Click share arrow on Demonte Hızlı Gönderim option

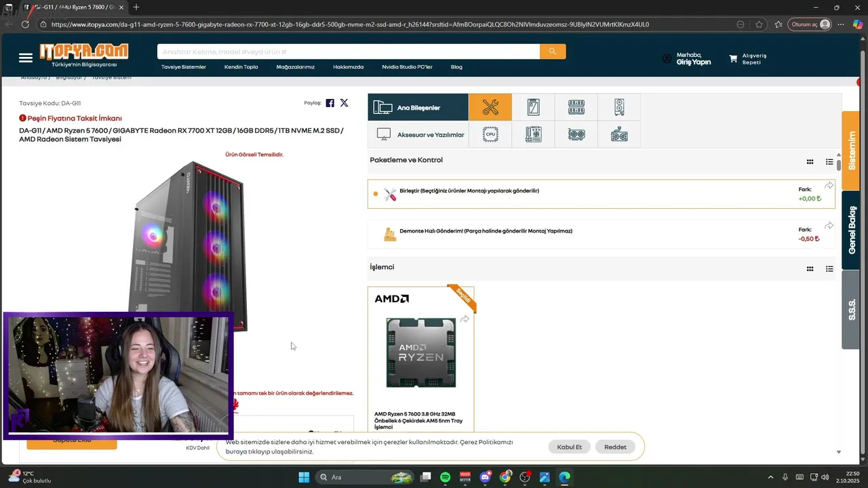829,226
